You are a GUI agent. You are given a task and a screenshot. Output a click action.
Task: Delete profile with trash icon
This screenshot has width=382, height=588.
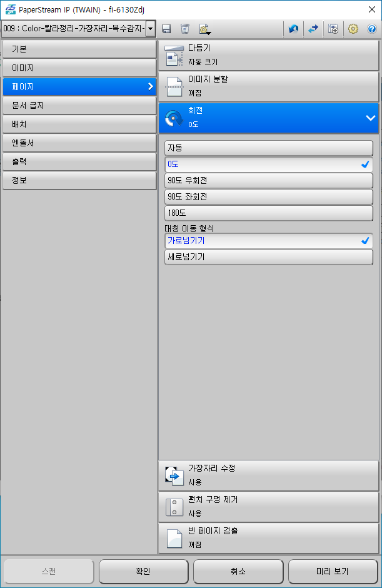tap(185, 29)
